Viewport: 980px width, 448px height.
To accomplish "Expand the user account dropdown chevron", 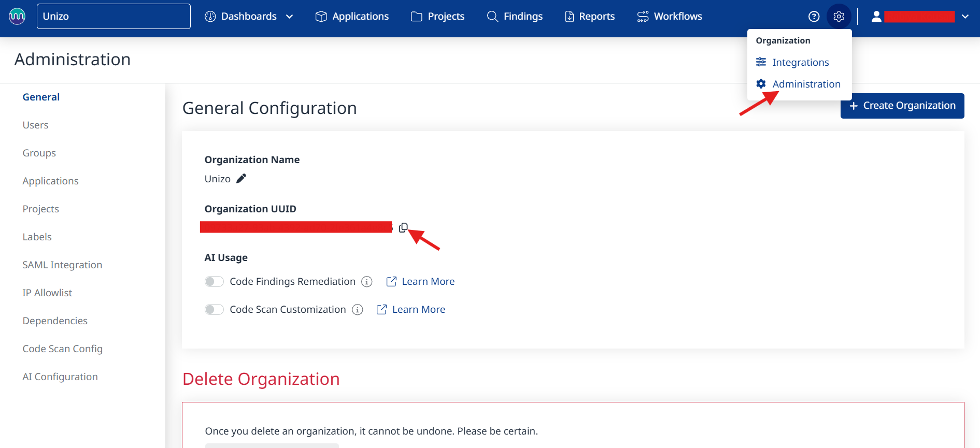I will (x=965, y=17).
